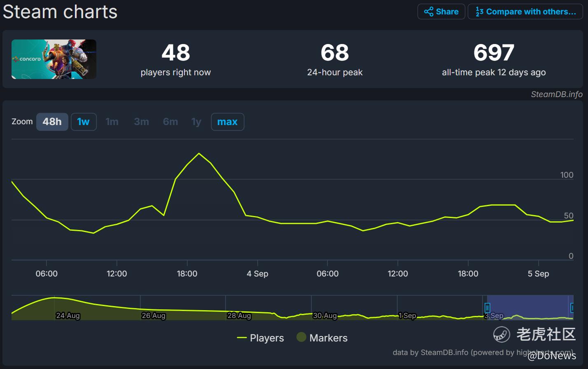
Task: Select the 1y zoom option
Action: [196, 122]
